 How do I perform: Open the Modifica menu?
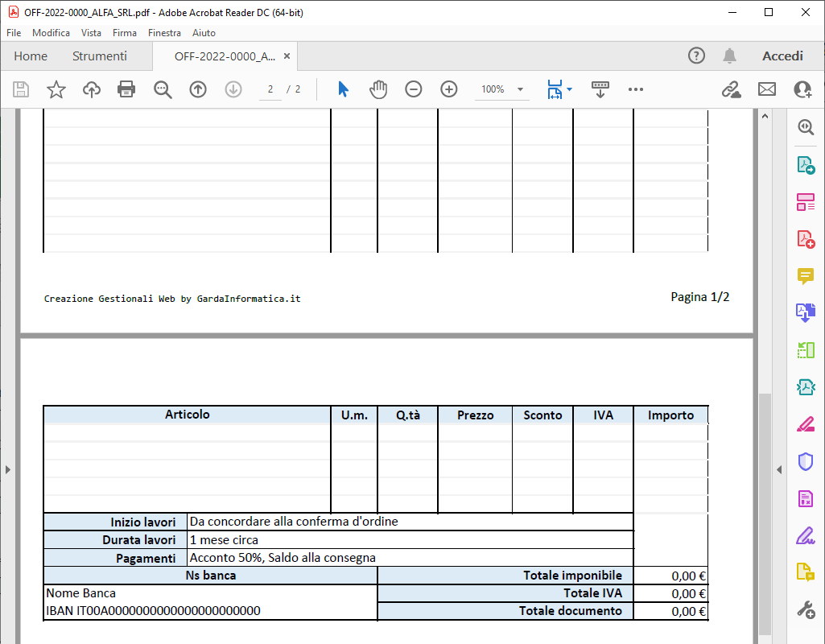pyautogui.click(x=51, y=33)
